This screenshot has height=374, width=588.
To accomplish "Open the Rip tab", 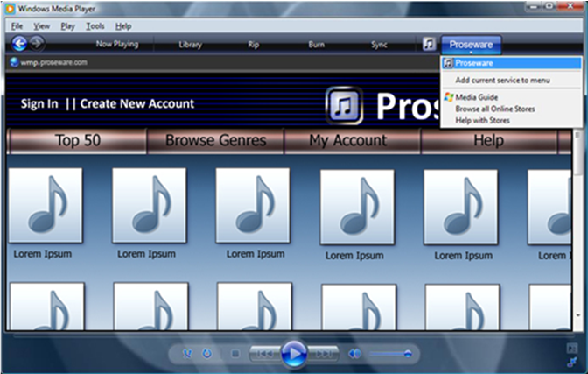I will [x=254, y=45].
